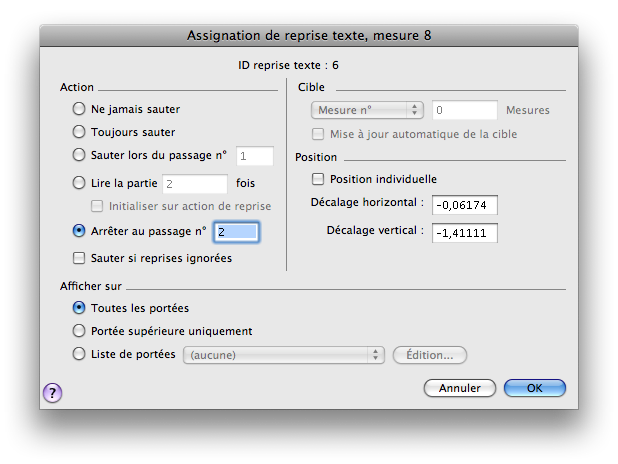This screenshot has height=464, width=618.
Task: Open the 'Mesure n°' dropdown
Action: pyautogui.click(x=368, y=110)
